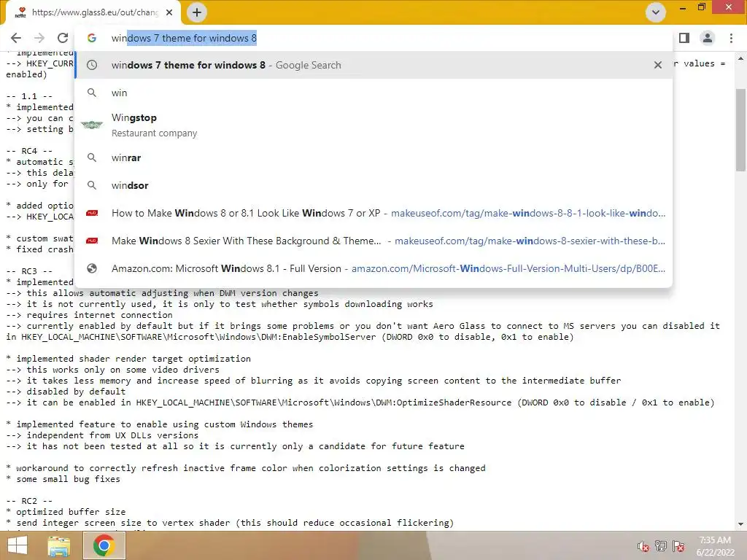The width and height of the screenshot is (747, 560).
Task: Click the '-- 1.1 --' heading text
Action: 29,96
